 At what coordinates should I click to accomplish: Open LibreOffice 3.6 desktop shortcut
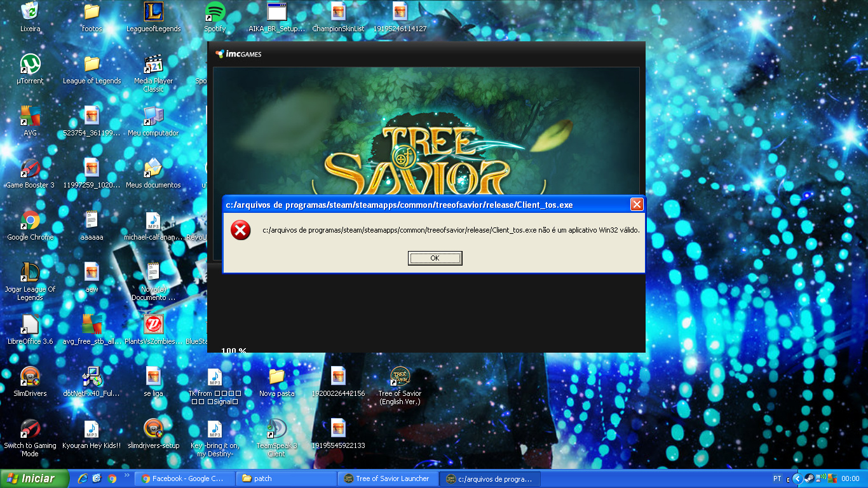30,325
